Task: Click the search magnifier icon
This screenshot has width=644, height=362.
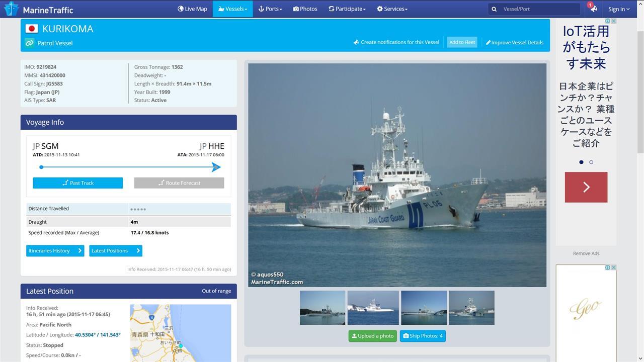Action: click(494, 9)
